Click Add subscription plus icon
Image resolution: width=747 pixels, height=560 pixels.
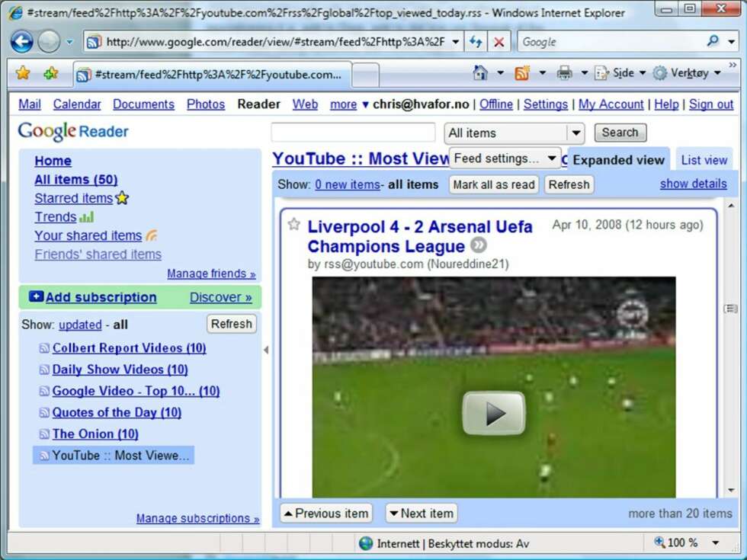point(36,296)
